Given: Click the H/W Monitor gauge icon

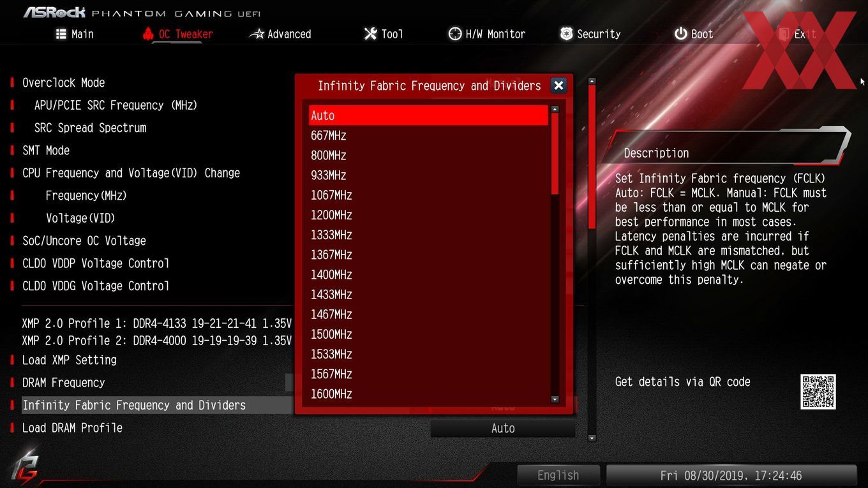Looking at the screenshot, I should click(x=455, y=34).
